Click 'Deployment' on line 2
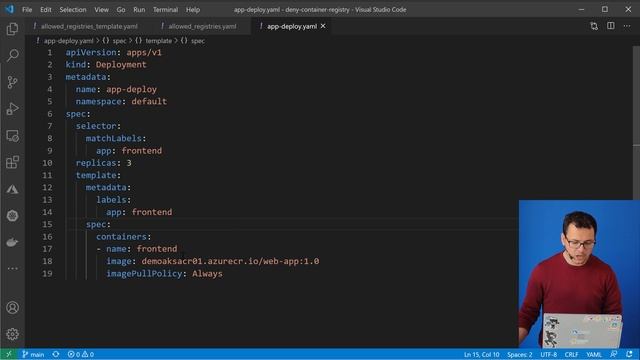 coord(121,64)
